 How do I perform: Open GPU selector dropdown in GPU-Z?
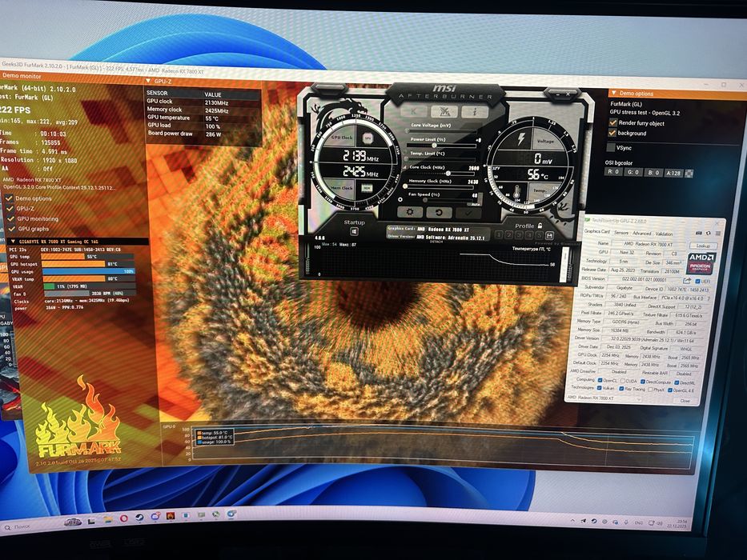pos(604,398)
